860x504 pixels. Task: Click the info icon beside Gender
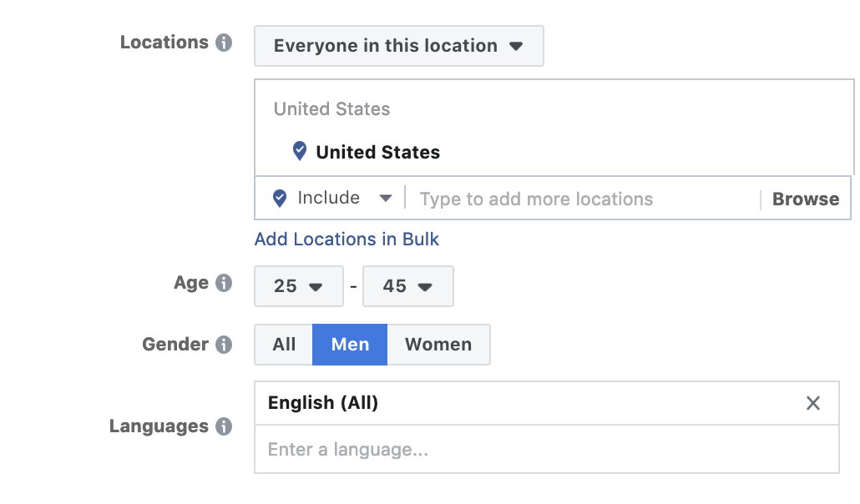224,344
